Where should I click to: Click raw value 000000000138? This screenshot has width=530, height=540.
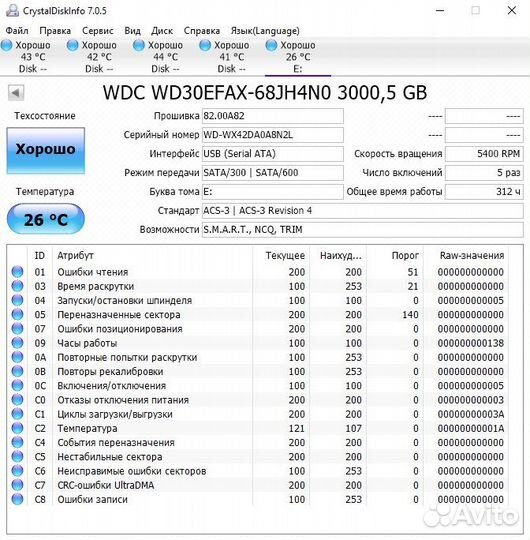click(471, 343)
